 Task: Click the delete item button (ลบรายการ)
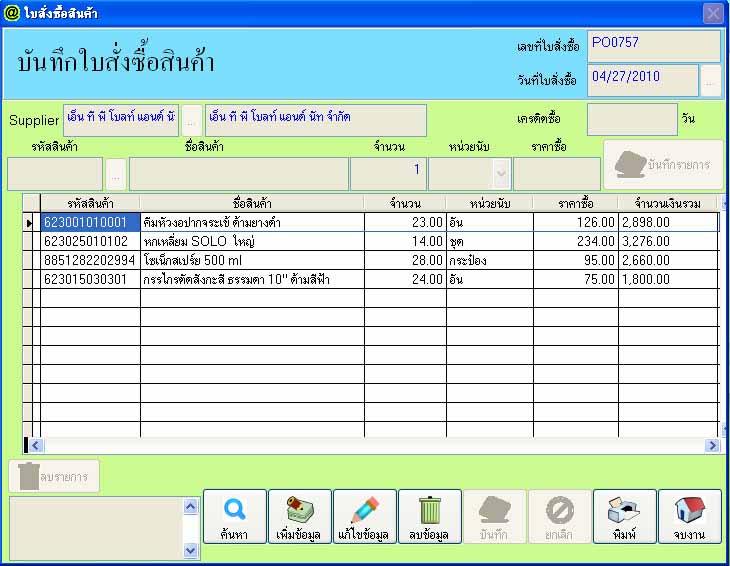(54, 476)
